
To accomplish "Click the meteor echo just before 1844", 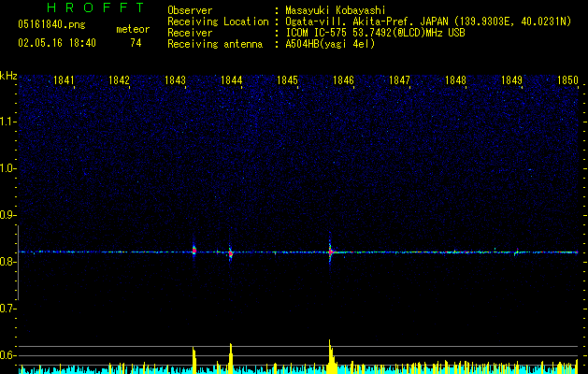I will [230, 253].
